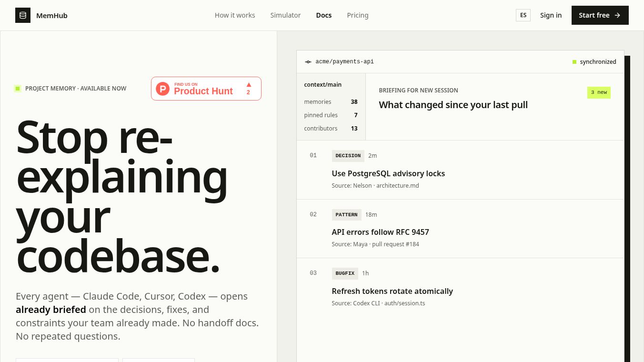Click the already briefed bold text
The height and width of the screenshot is (362, 644).
pyautogui.click(x=51, y=310)
